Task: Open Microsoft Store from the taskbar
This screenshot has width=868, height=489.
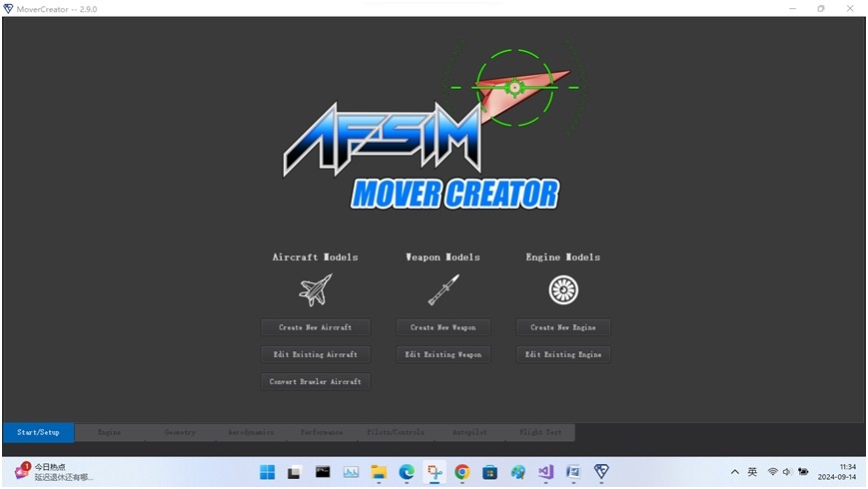Action: pyautogui.click(x=489, y=472)
